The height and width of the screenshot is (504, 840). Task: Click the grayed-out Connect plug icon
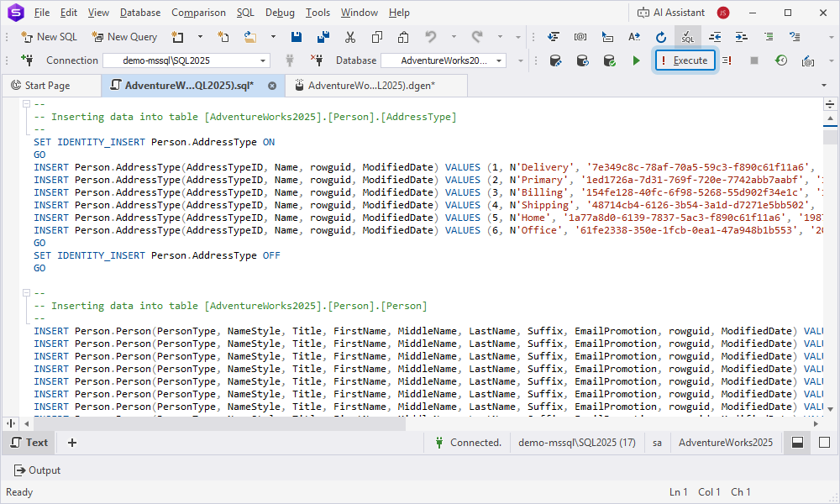coord(290,60)
